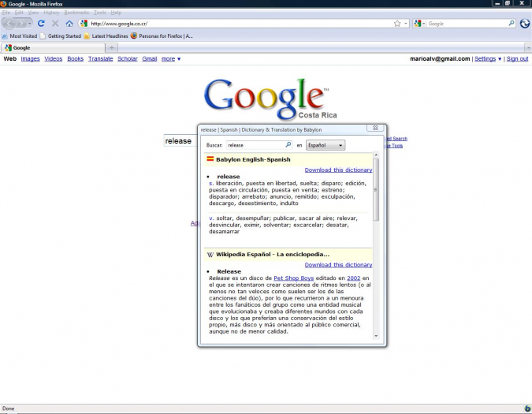This screenshot has height=414, width=532.
Task: Click the Stop loading X icon
Action: click(55, 24)
